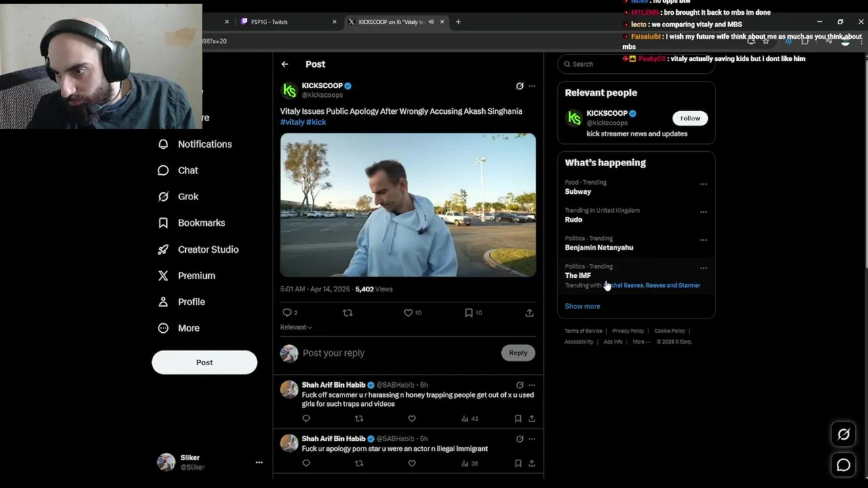Open Sliker account options menu
The width and height of the screenshot is (868, 488).
pyautogui.click(x=258, y=462)
